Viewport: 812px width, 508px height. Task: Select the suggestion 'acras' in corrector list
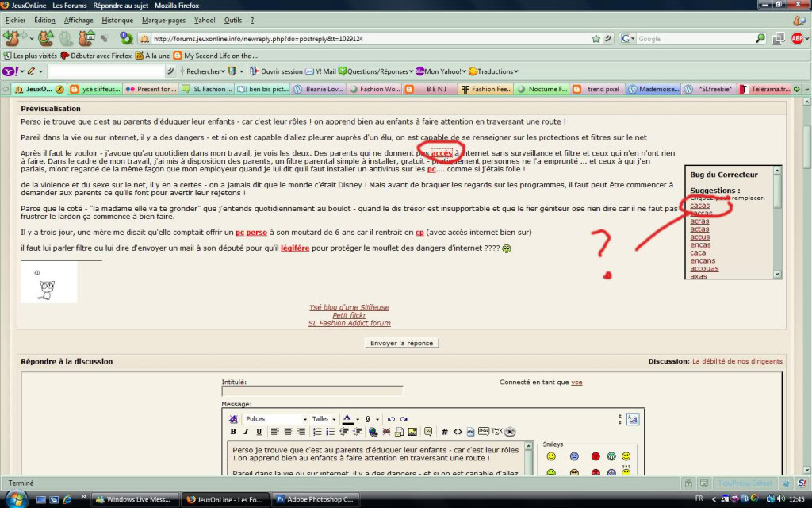pos(699,221)
